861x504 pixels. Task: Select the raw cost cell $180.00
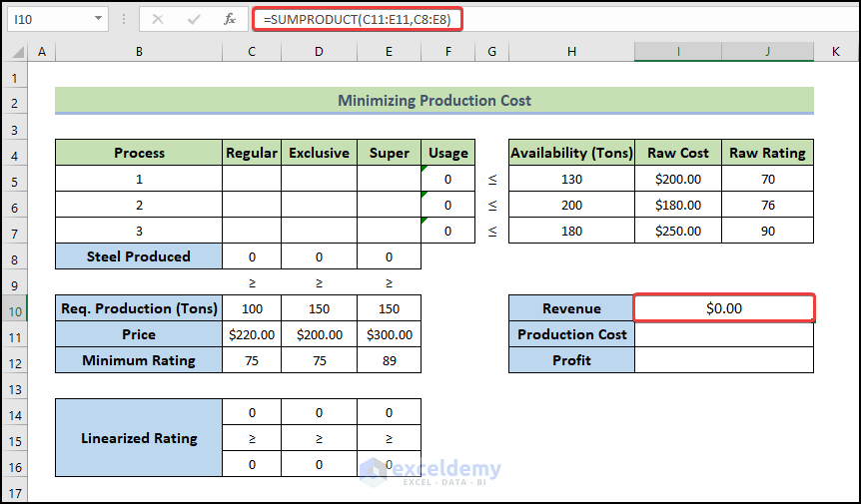pos(678,206)
